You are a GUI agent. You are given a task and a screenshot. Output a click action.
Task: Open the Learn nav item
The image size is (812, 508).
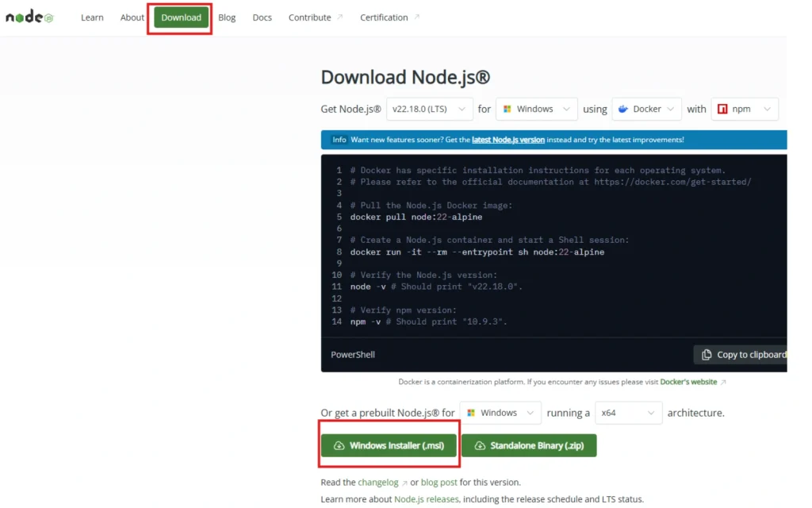pyautogui.click(x=92, y=17)
